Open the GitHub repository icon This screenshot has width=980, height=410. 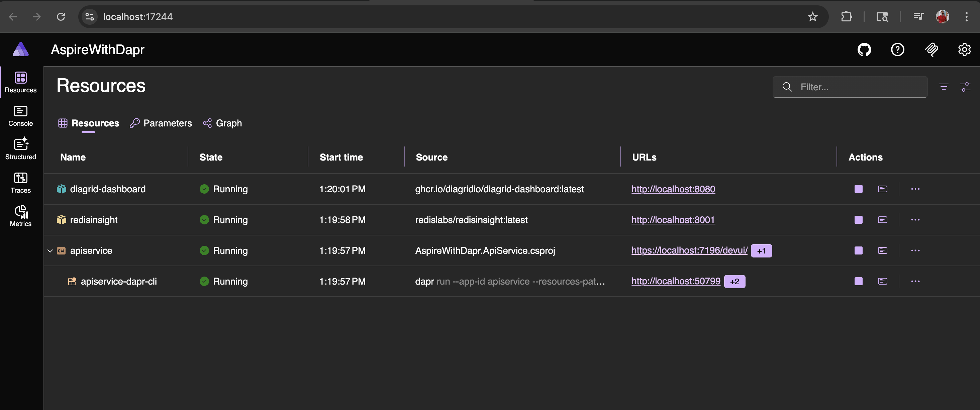(x=864, y=49)
